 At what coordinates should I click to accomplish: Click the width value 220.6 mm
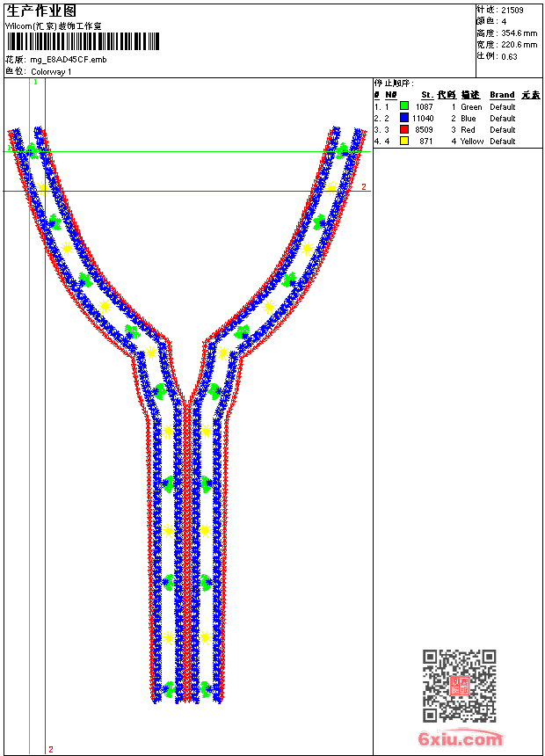(519, 45)
